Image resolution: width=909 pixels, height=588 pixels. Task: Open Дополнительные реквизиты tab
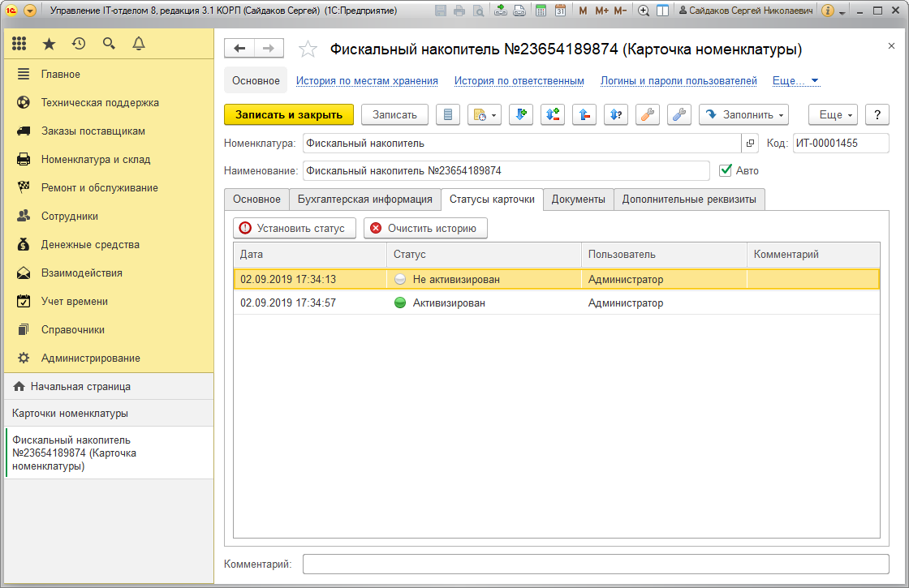689,200
